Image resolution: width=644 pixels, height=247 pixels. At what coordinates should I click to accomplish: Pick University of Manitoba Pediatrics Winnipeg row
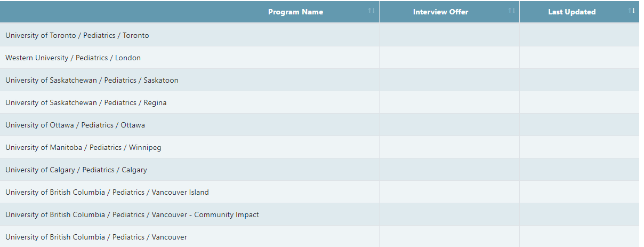[x=83, y=147]
